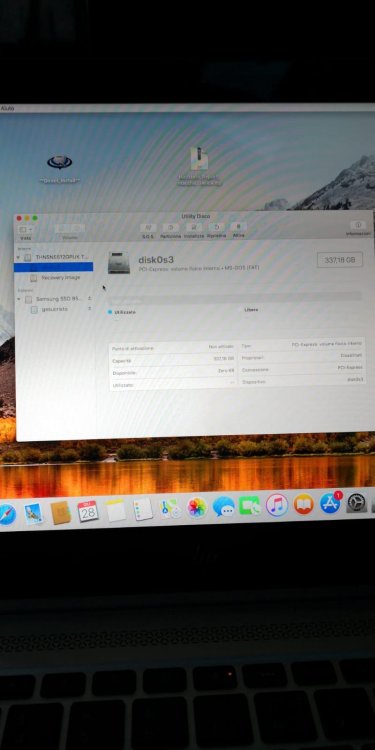Image resolution: width=375 pixels, height=750 pixels.
Task: Select the gesucristo volume
Action: click(50, 309)
